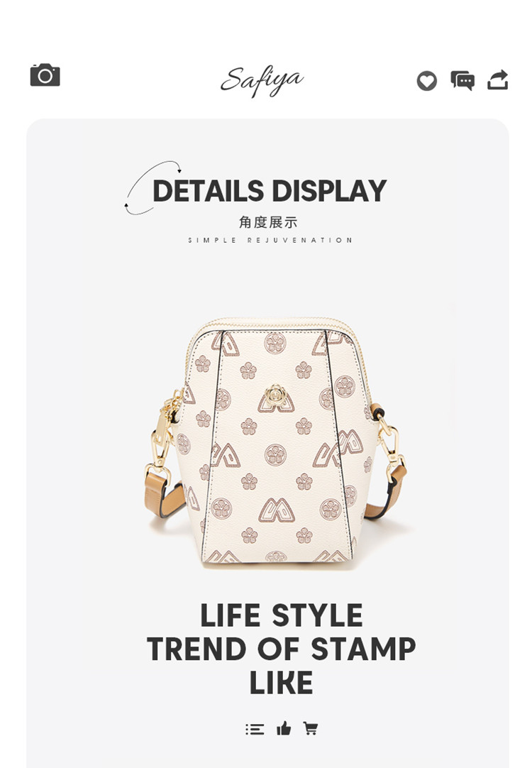Viewport: 532px width, 768px height.
Task: Click the Safiya brand logo
Action: 262,82
